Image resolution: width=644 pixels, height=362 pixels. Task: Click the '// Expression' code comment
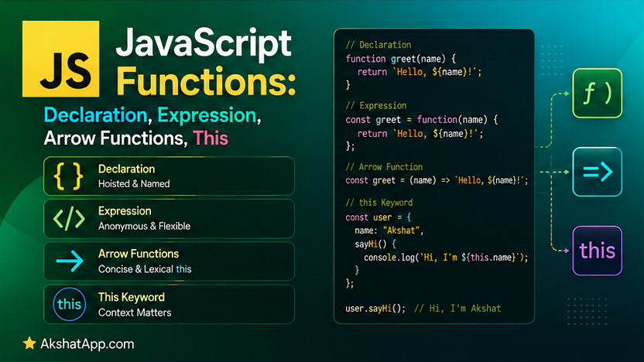coord(376,105)
